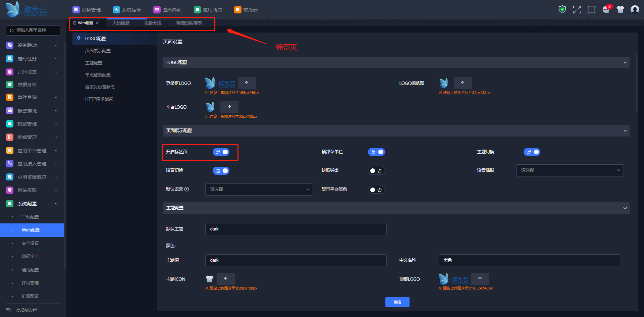The image size is (644, 317).
Task: Open the 取为云 top menu
Action: click(246, 10)
